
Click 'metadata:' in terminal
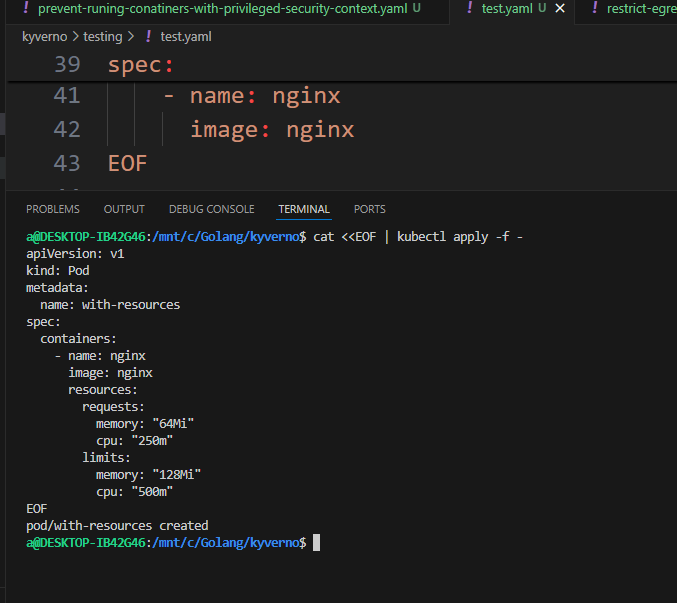57,288
